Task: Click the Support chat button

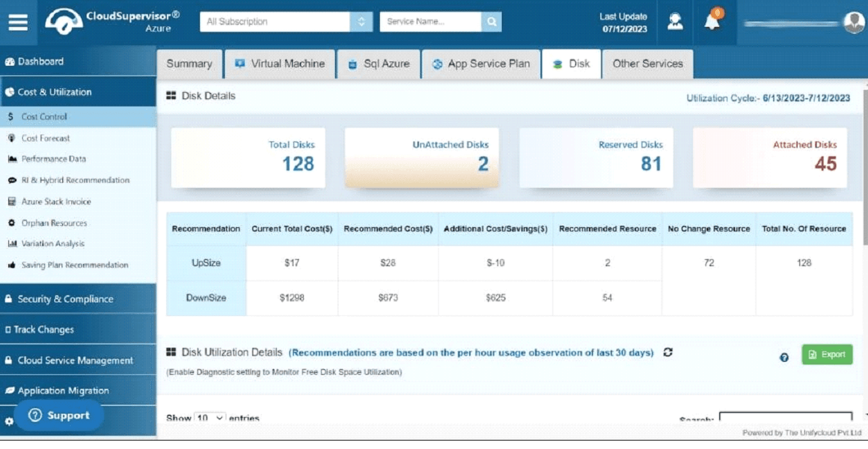Action: click(59, 416)
